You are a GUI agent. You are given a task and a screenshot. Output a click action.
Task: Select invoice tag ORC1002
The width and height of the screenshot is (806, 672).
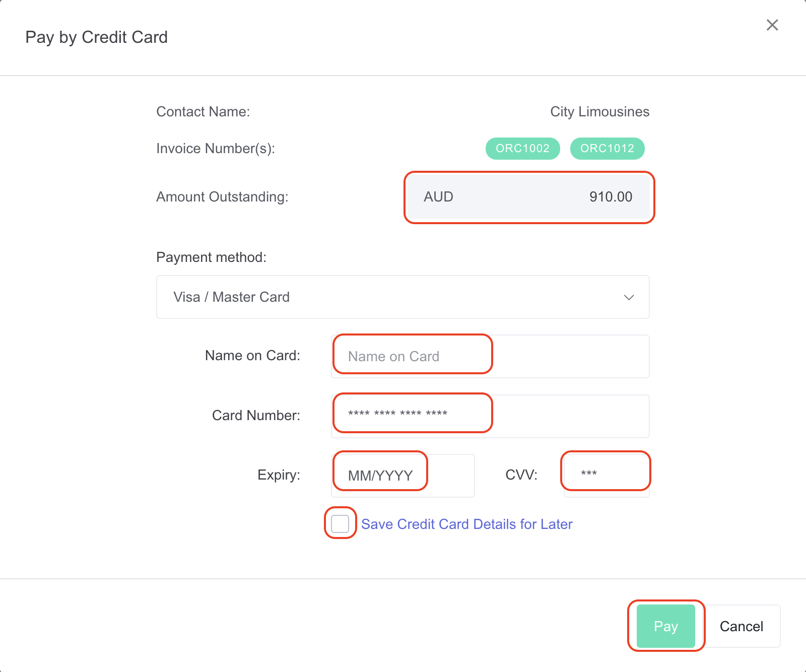coord(522,148)
